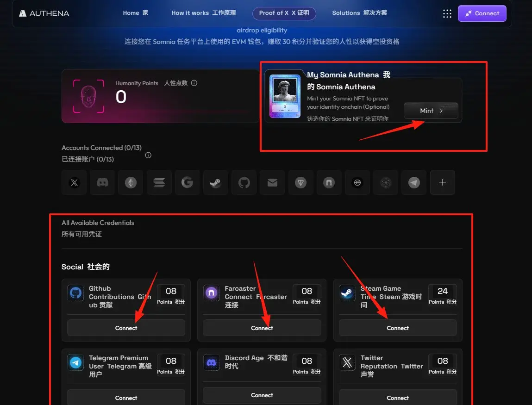Connect X (Twitter) account tile
Viewport: 532px width, 405px height.
coord(74,182)
